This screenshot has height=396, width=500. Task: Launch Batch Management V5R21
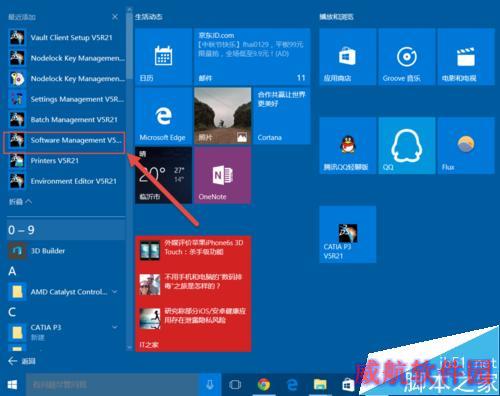click(66, 120)
